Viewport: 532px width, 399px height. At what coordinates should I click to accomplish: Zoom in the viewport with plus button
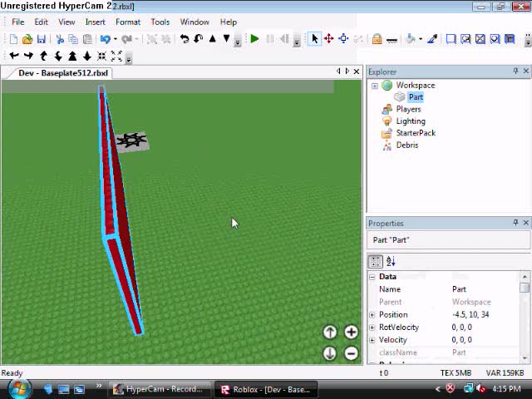(x=351, y=332)
